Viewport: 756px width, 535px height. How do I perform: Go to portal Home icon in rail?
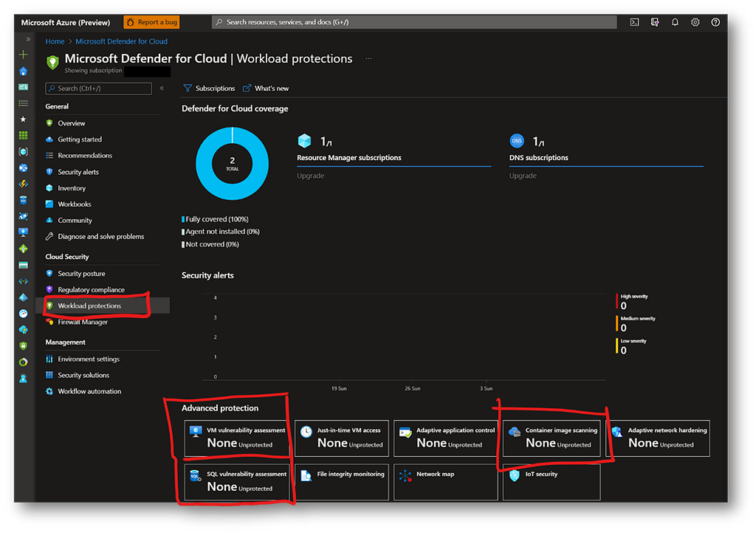[23, 72]
